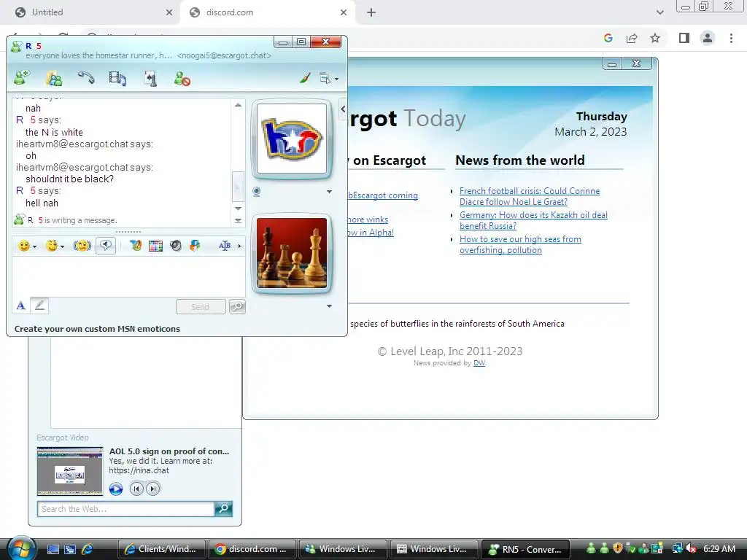This screenshot has width=747, height=560.
Task: Open the DW news provider link
Action: pos(479,363)
